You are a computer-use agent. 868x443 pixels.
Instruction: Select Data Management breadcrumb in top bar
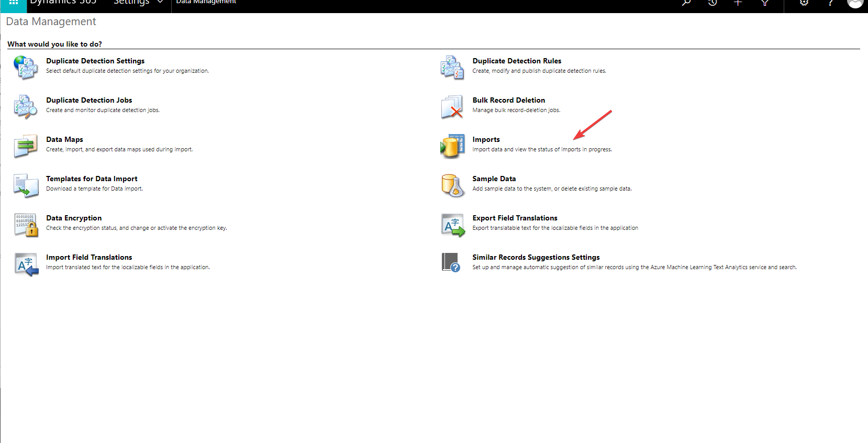206,3
